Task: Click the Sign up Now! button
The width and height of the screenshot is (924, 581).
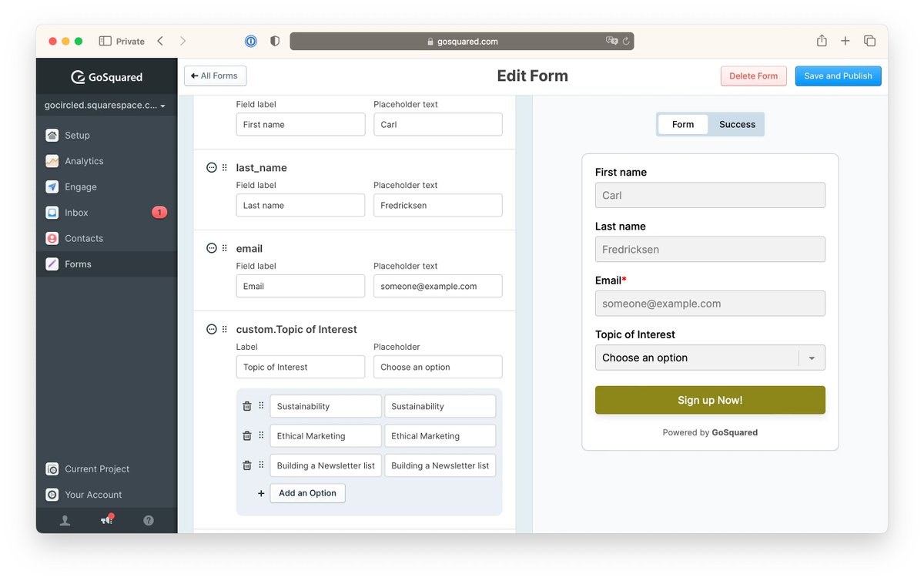Action: click(710, 400)
